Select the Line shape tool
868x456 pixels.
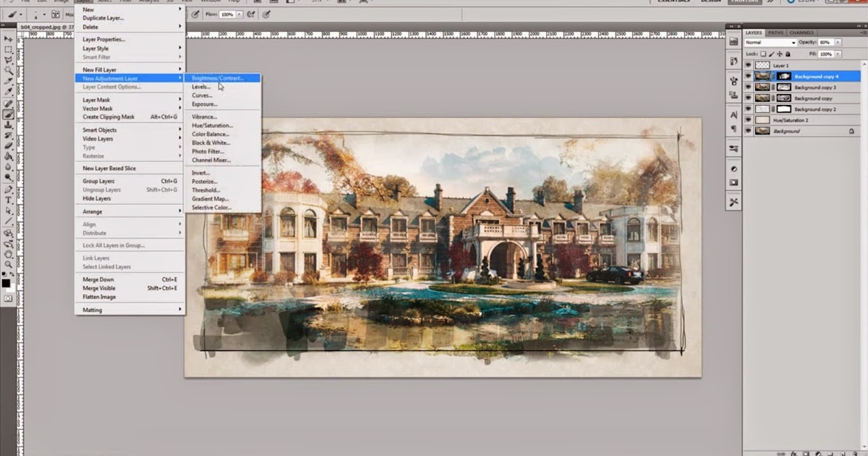point(9,221)
